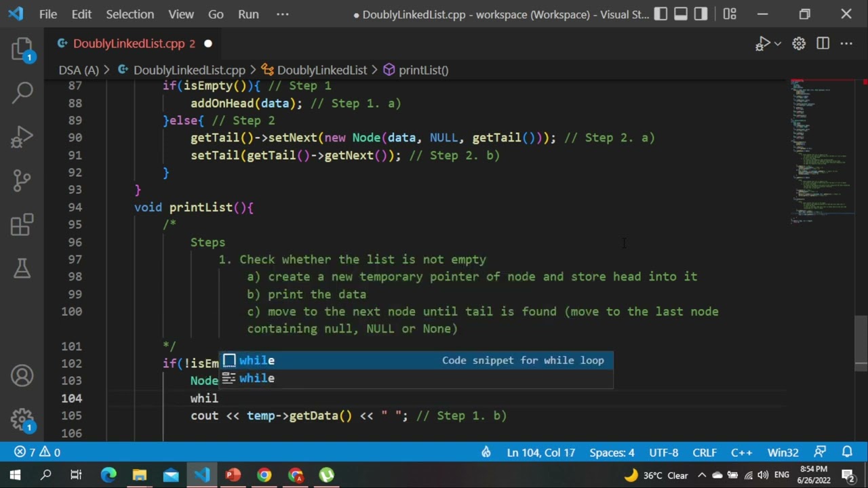Open run options dropdown arrow

click(x=778, y=43)
